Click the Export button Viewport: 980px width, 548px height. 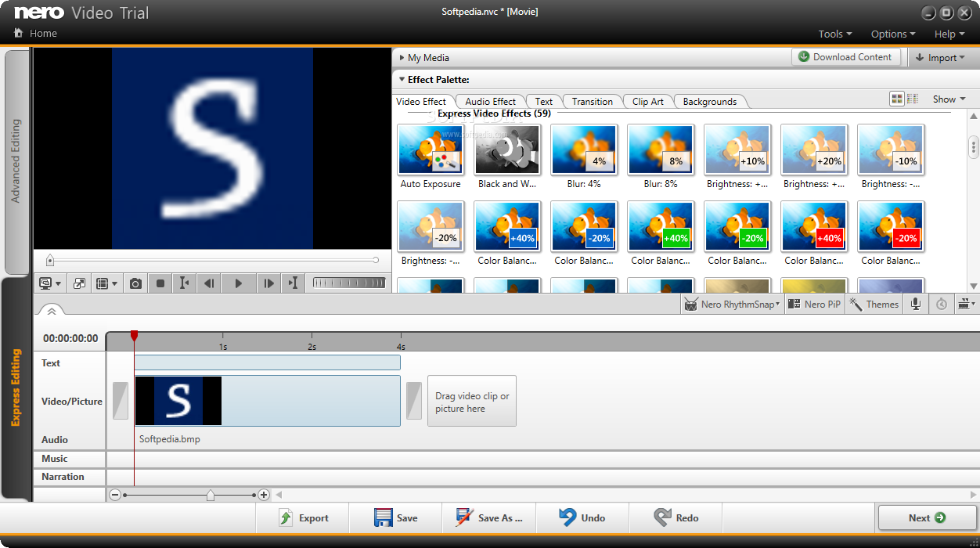pyautogui.click(x=303, y=517)
